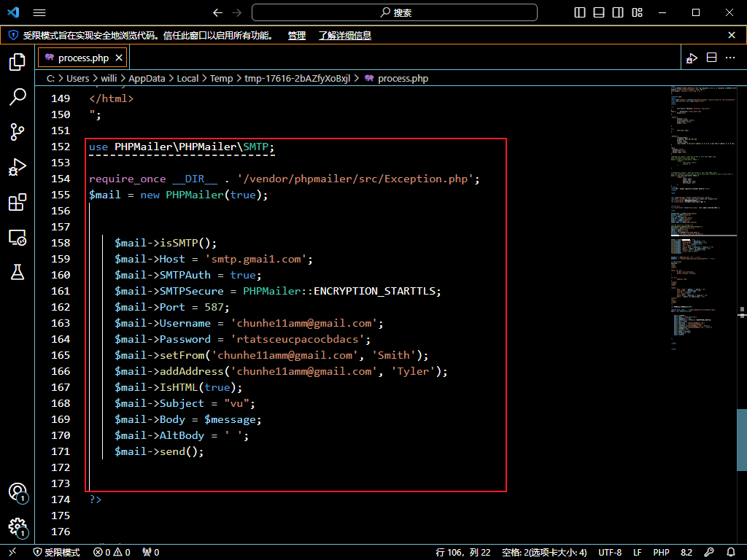
Task: Open the Manage gear settings menu
Action: [18, 526]
